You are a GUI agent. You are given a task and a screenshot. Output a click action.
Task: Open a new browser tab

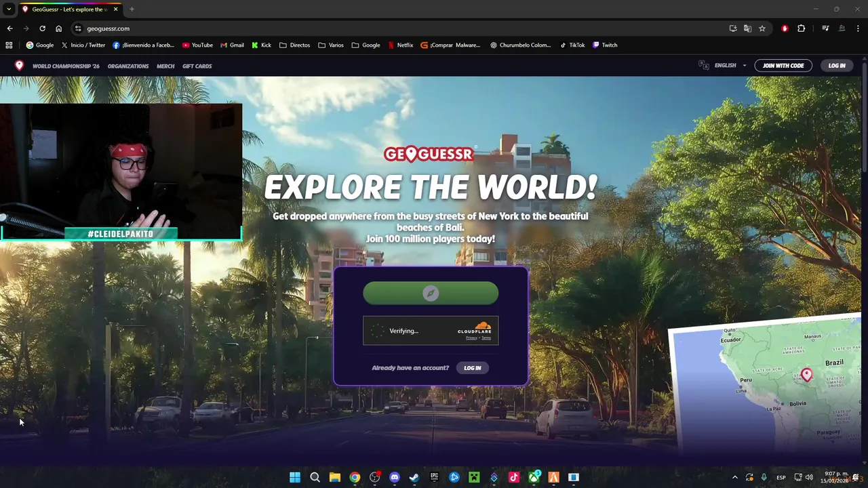coord(132,9)
